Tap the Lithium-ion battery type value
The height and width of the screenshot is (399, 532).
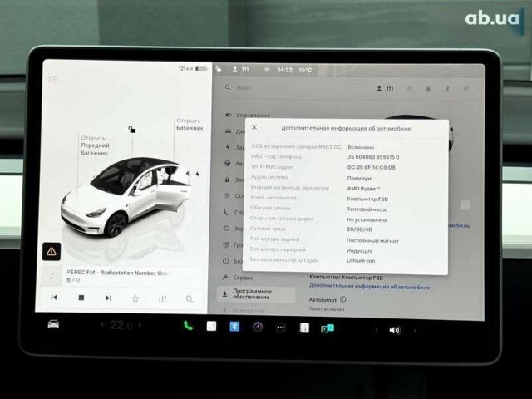[361, 260]
